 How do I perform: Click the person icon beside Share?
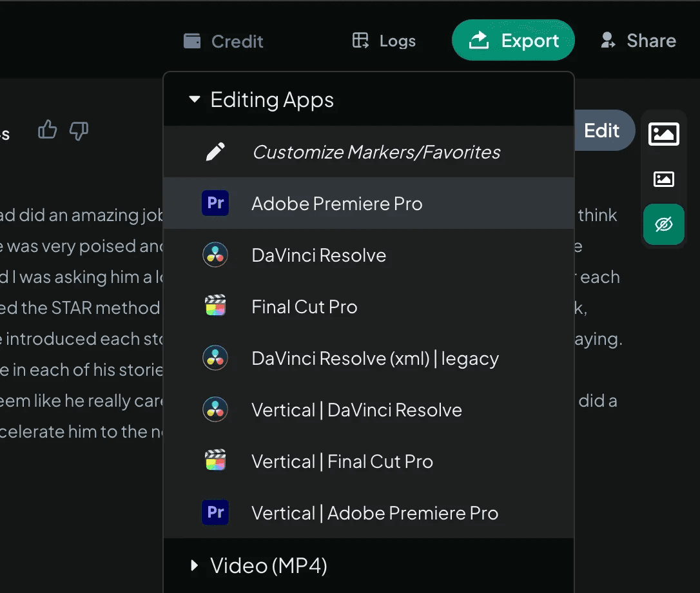pos(608,40)
